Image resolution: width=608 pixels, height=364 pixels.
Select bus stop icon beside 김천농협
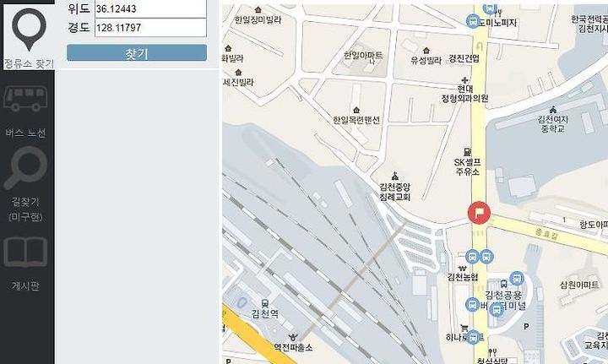click(472, 257)
